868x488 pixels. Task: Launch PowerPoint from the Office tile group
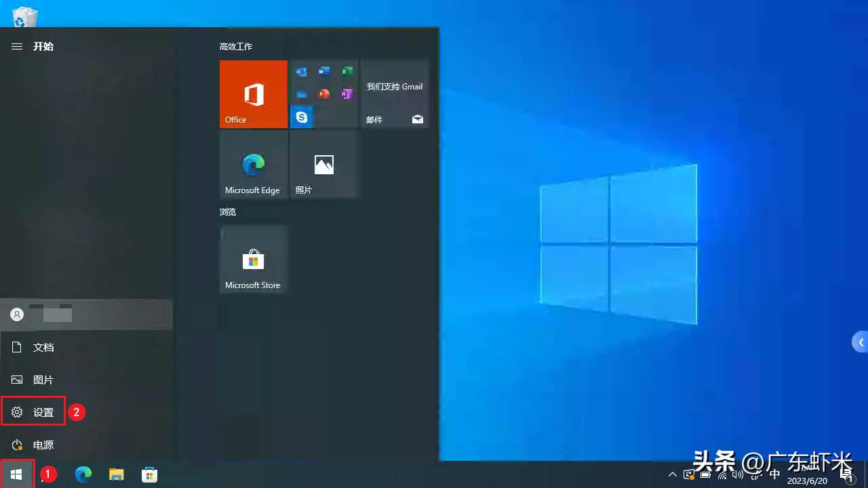tap(324, 94)
